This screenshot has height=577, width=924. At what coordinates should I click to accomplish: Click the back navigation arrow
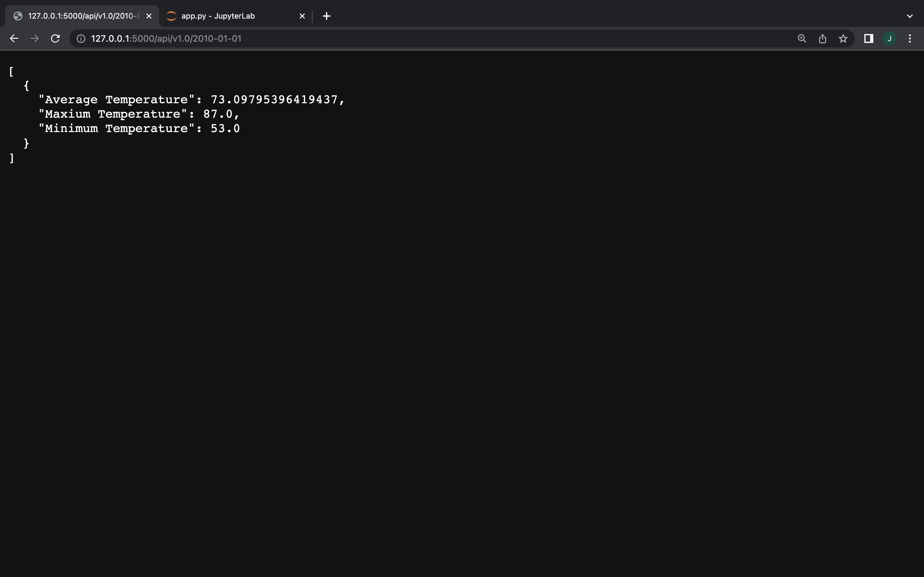pyautogui.click(x=14, y=38)
